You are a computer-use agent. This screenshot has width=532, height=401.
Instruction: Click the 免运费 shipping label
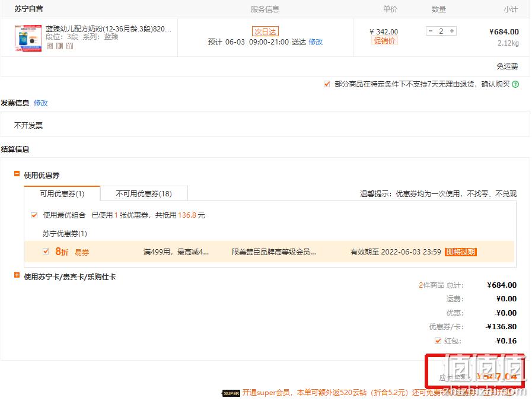507,66
